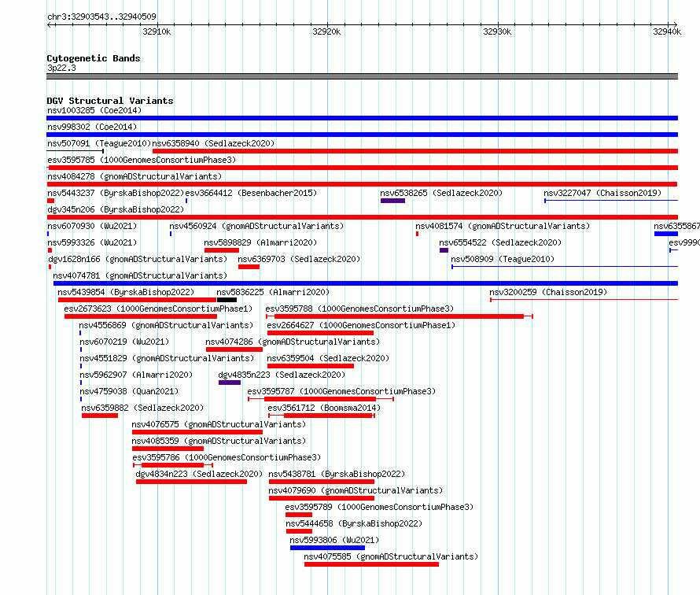This screenshot has height=595, width=700.
Task: Open esv3595788 (1000GenomesConsortiumPhase3) variant
Action: tap(359, 309)
